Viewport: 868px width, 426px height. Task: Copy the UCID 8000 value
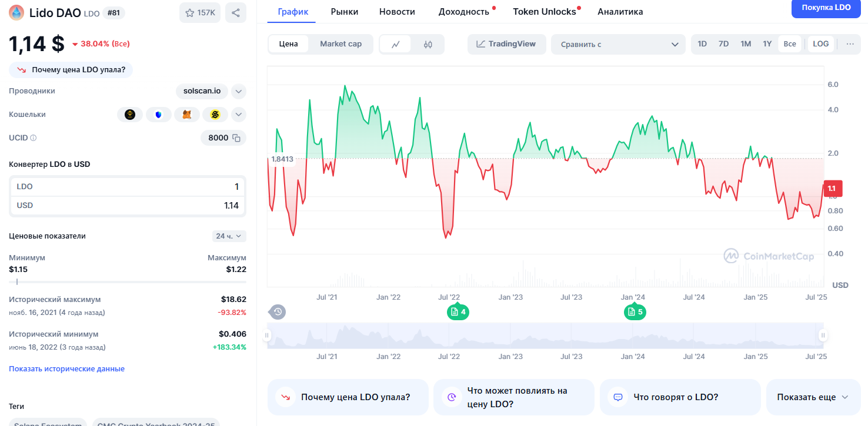pyautogui.click(x=236, y=138)
